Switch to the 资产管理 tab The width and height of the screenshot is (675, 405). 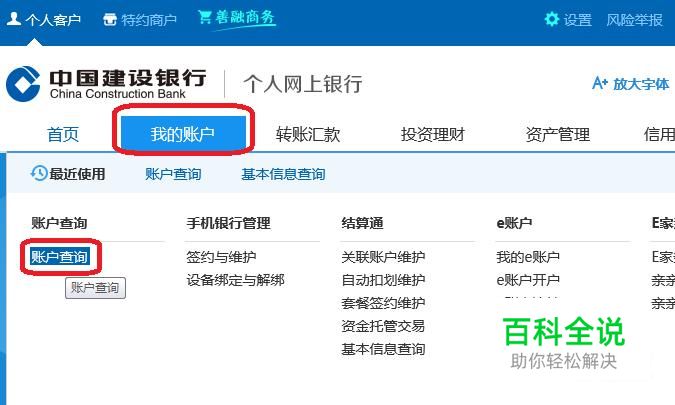(557, 134)
